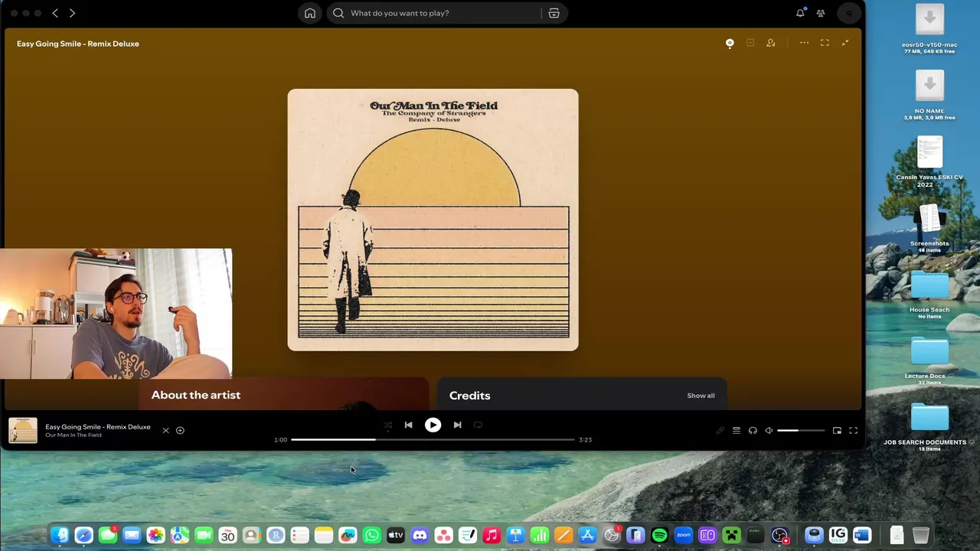Open Calendar from the Dock
Screen dimensions: 980x551
coord(227,536)
